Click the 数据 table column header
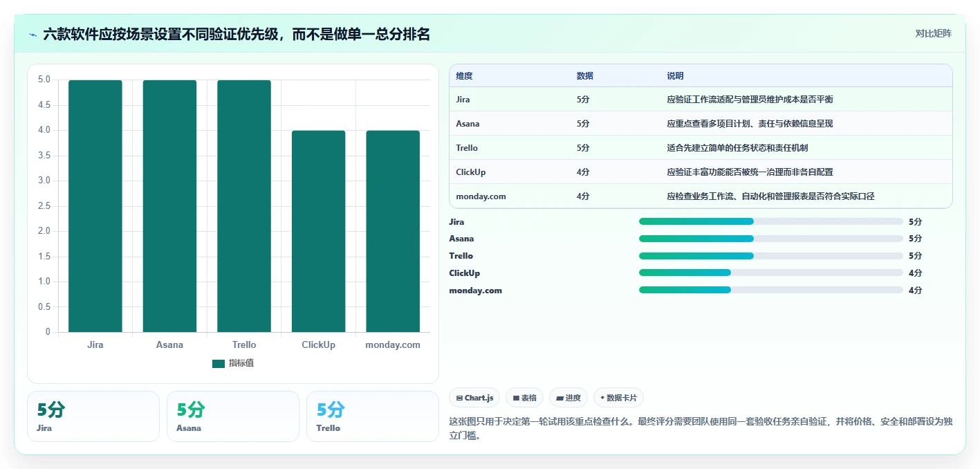 [x=584, y=76]
